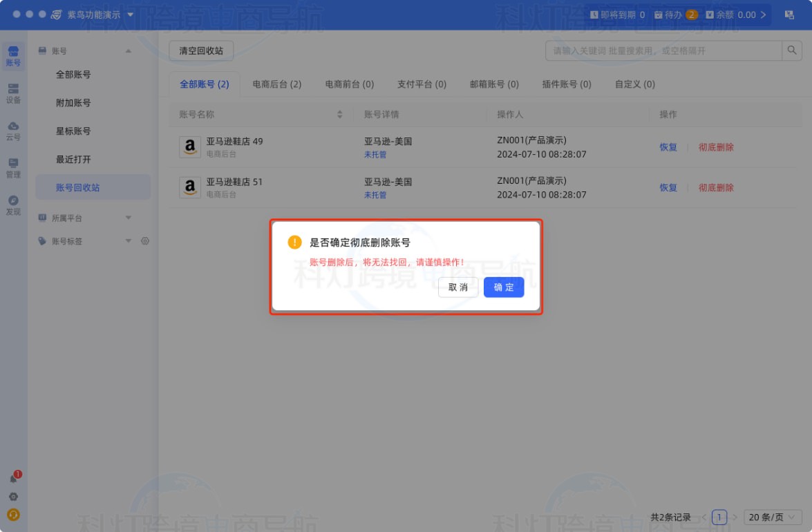Screen dimensions: 812x532
Task: Open 待办 with the badge showing 2
Action: coord(674,14)
